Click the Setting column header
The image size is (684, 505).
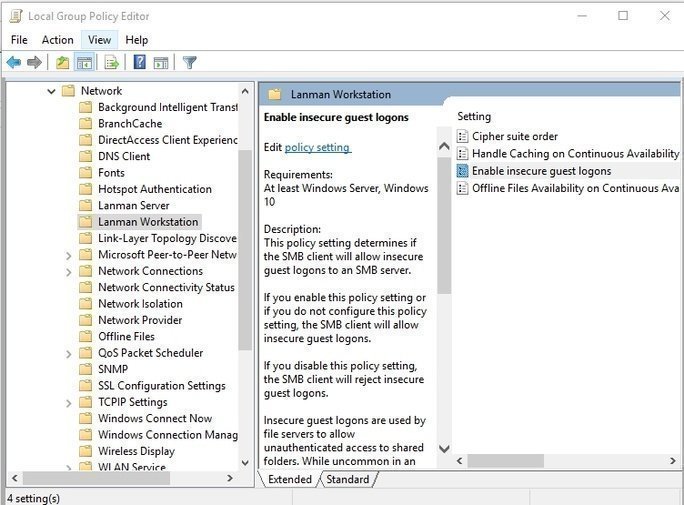pyautogui.click(x=474, y=116)
